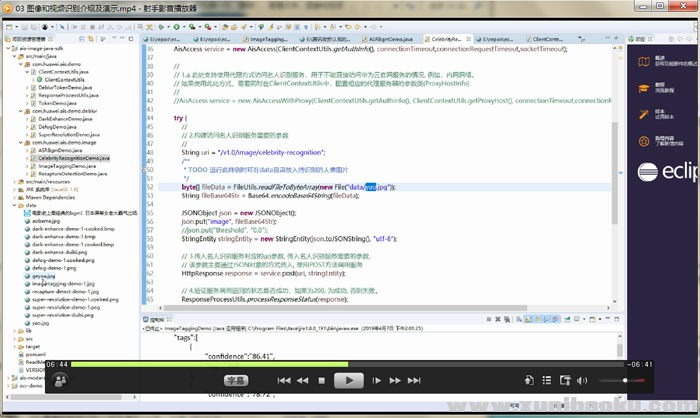Mute the player volume speaker icon
Viewport: 700px width, 418px height.
pyautogui.click(x=581, y=381)
